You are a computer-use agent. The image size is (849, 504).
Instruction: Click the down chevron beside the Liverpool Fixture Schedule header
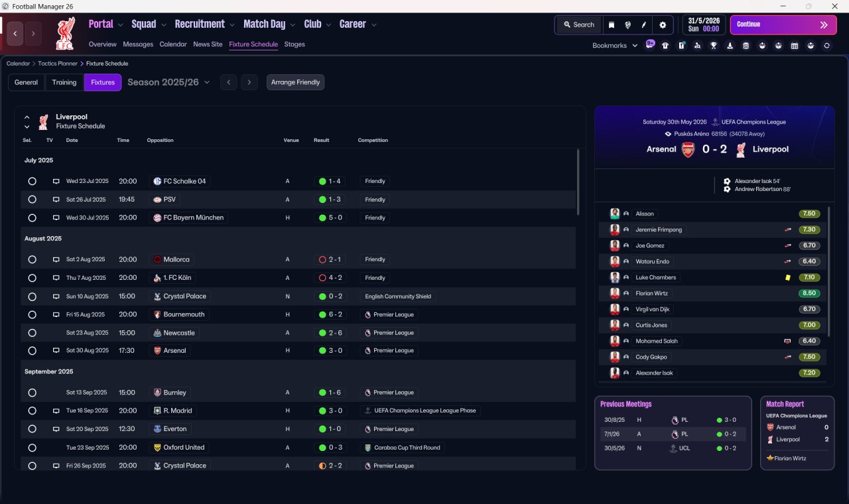click(x=27, y=126)
